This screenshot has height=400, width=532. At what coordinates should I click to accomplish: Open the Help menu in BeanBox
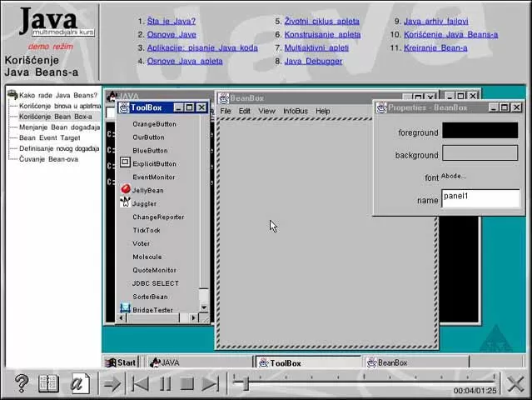323,111
